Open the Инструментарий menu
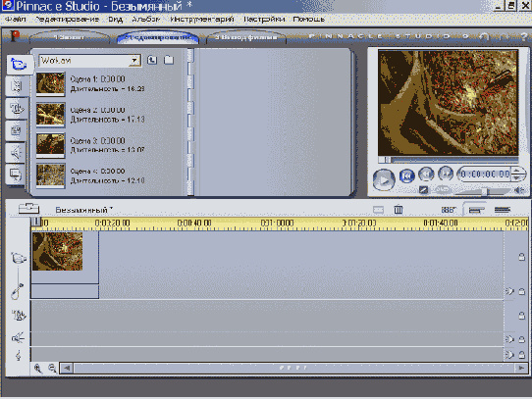 (x=202, y=20)
